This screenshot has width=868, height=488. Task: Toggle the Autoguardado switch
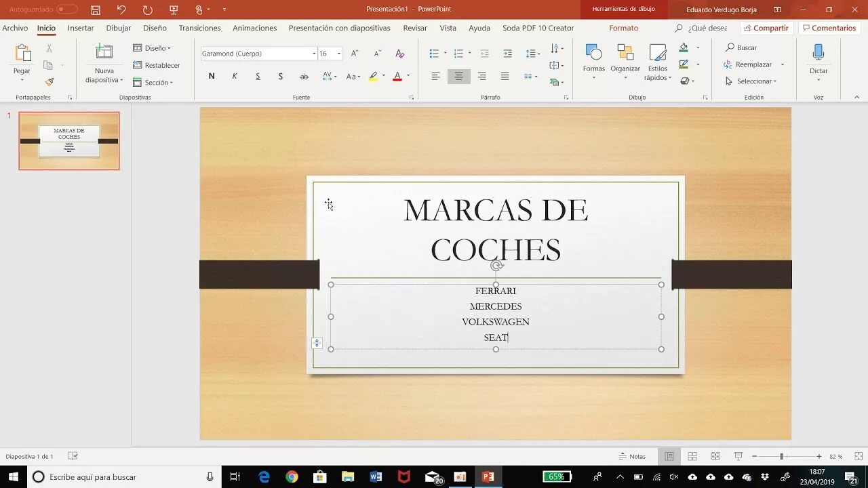coord(66,9)
